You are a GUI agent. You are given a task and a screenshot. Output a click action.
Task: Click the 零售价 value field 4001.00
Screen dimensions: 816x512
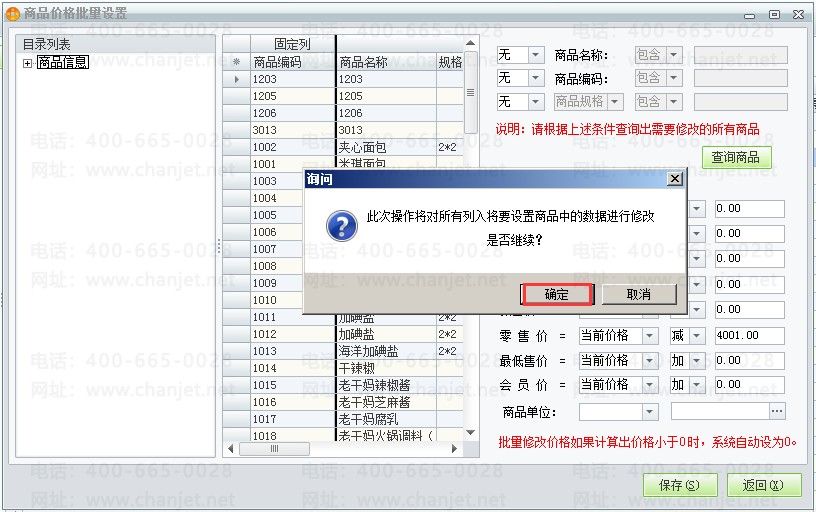click(749, 336)
